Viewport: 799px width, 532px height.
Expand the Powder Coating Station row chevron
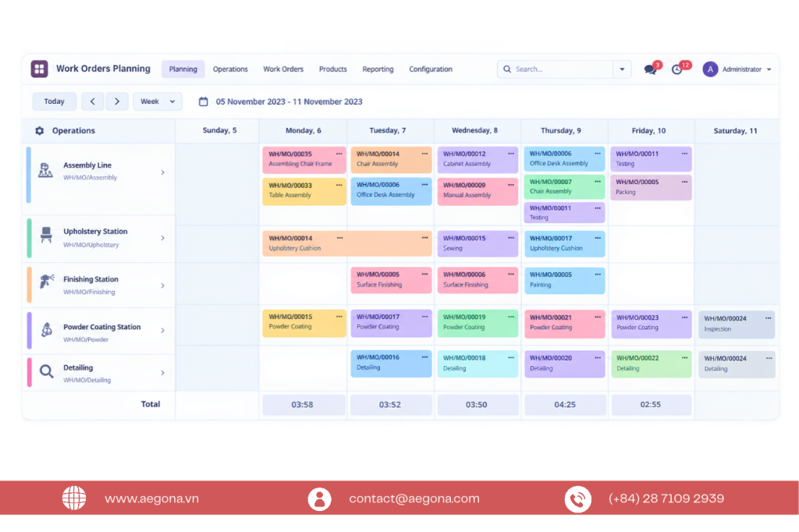tap(162, 331)
